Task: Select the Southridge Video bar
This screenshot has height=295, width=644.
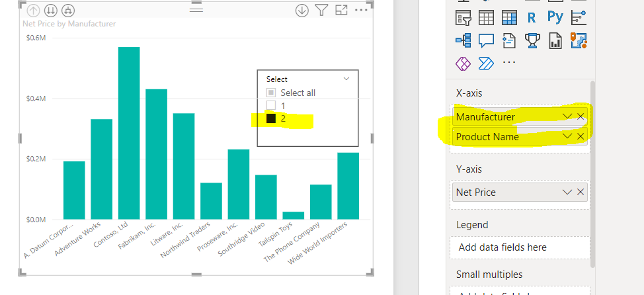Action: pos(266,197)
